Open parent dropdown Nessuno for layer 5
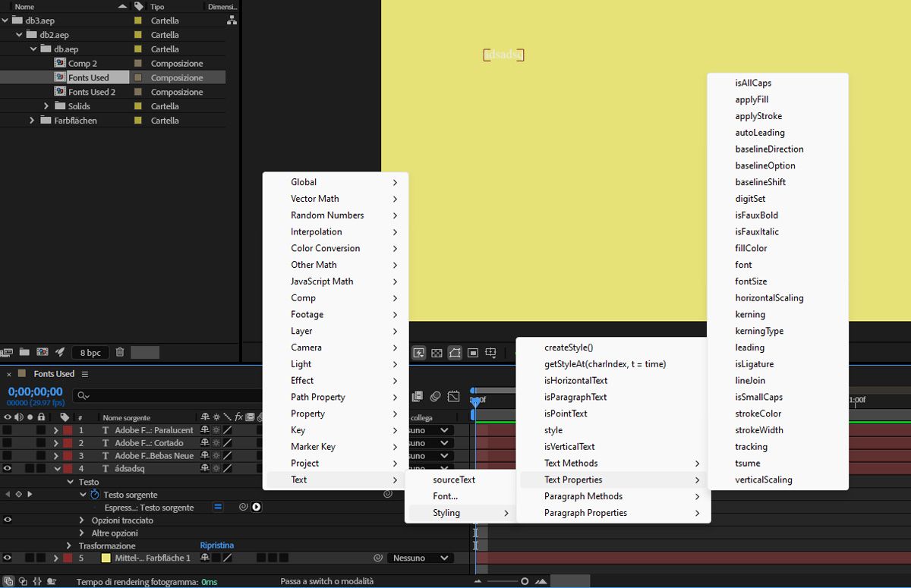 [x=421, y=558]
